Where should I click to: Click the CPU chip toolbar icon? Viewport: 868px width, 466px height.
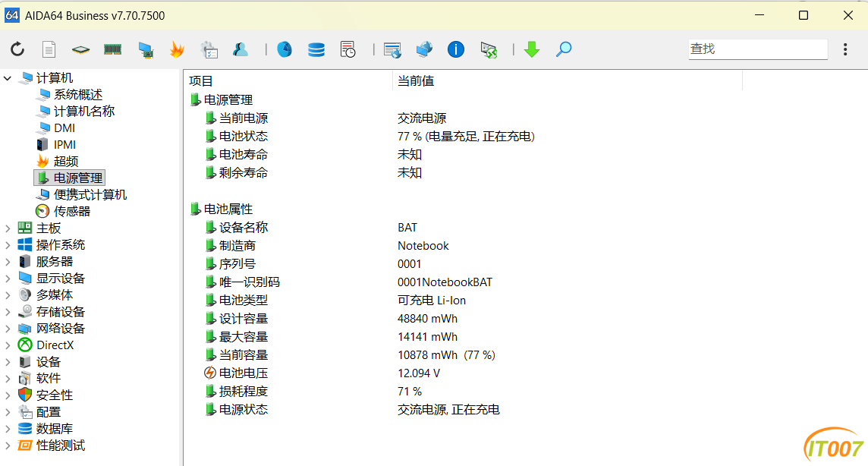click(81, 50)
